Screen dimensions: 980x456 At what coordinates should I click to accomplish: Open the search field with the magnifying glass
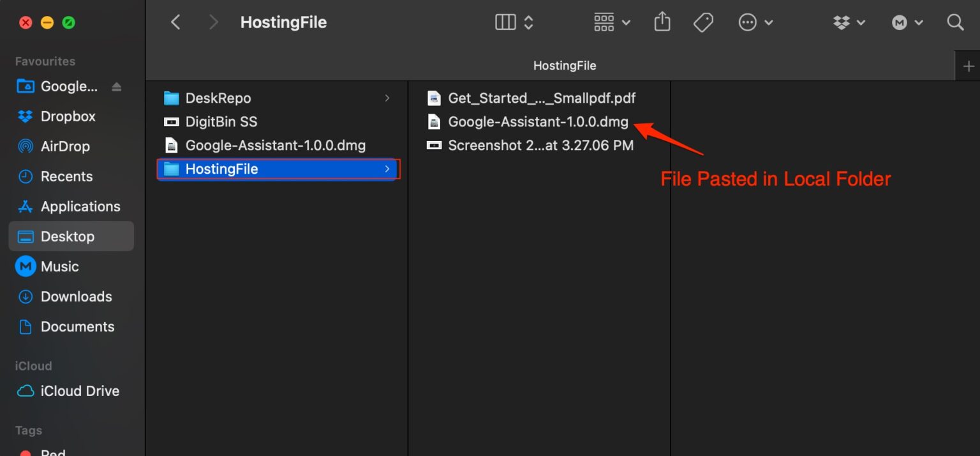click(955, 22)
